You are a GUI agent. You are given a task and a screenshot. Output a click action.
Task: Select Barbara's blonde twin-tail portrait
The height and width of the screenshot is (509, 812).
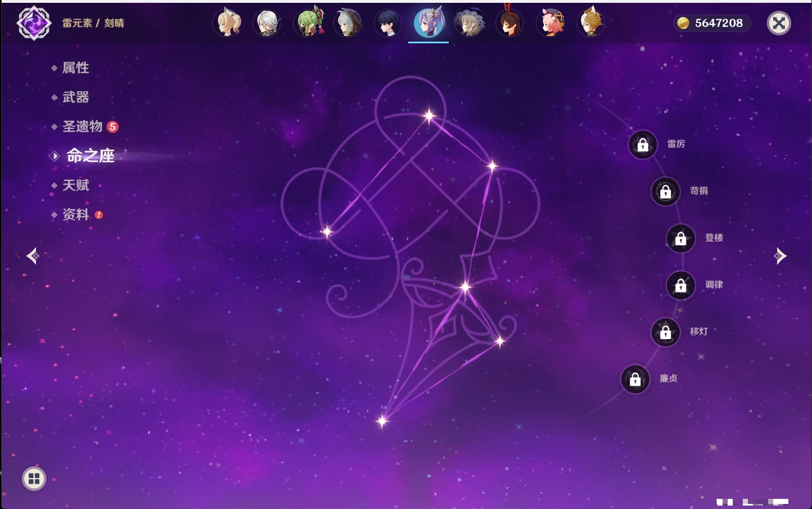[228, 23]
